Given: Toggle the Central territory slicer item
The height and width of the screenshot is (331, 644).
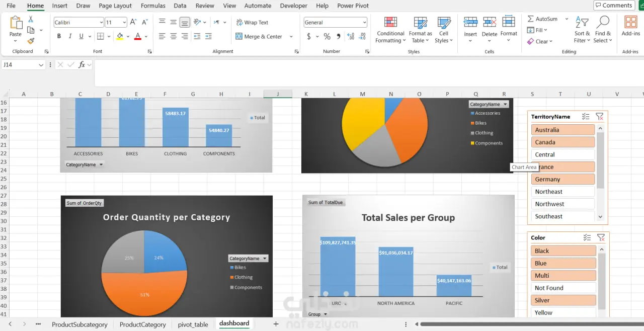Looking at the screenshot, I should 563,154.
